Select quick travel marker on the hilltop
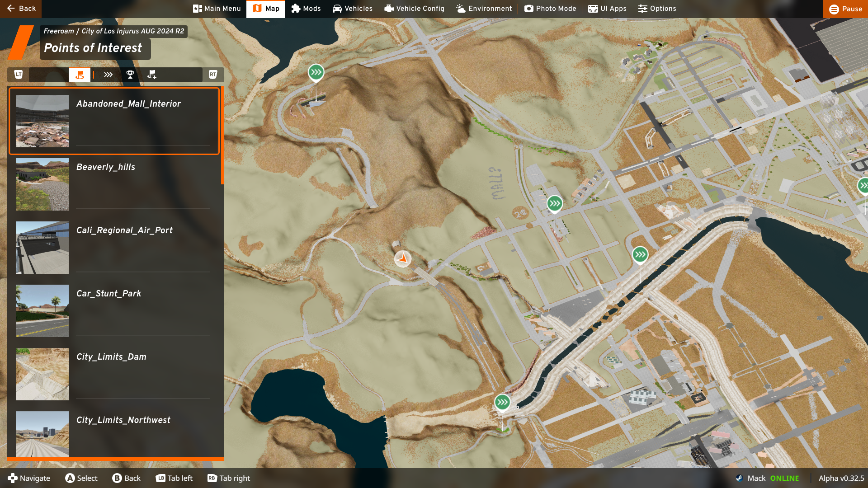The image size is (868, 488). point(316,72)
